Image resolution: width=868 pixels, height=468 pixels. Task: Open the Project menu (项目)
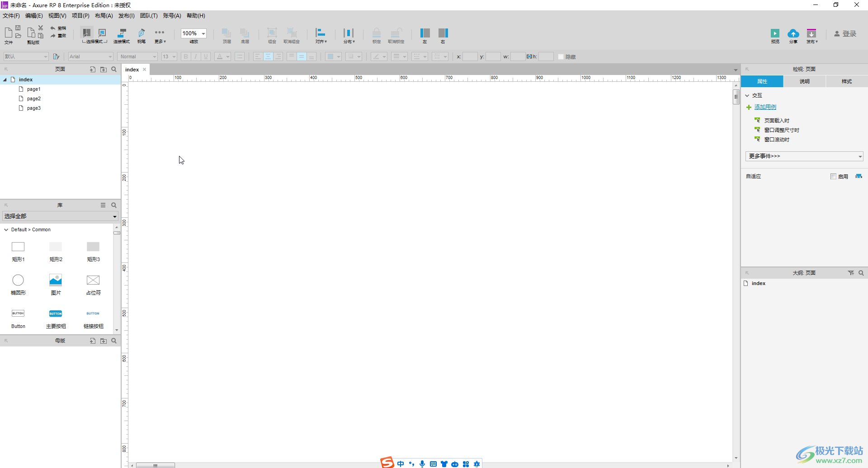(80, 16)
